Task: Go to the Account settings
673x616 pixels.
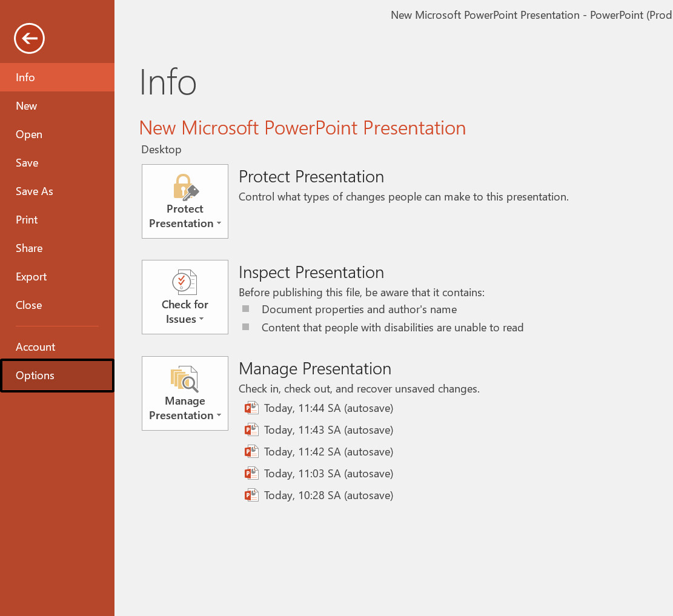Action: coord(35,346)
